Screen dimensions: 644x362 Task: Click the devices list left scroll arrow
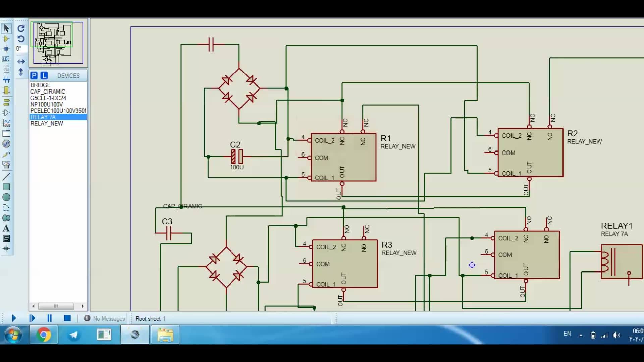pyautogui.click(x=33, y=306)
